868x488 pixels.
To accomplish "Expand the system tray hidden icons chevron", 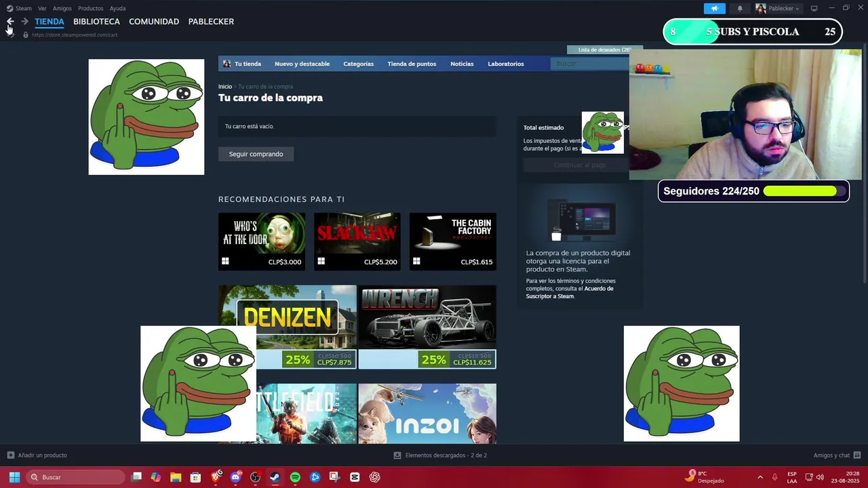I will 760,477.
